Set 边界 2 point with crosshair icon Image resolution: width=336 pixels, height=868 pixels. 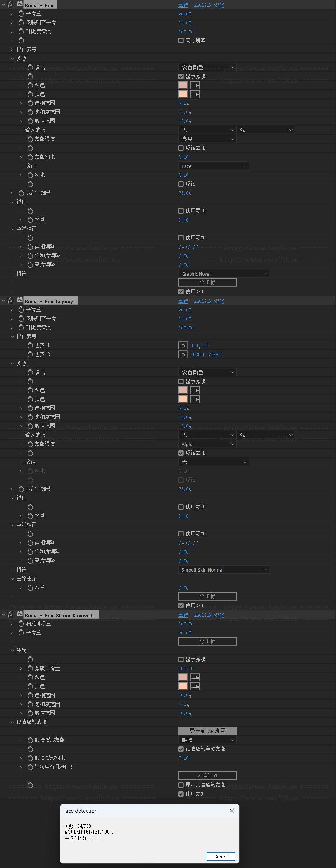(x=183, y=355)
